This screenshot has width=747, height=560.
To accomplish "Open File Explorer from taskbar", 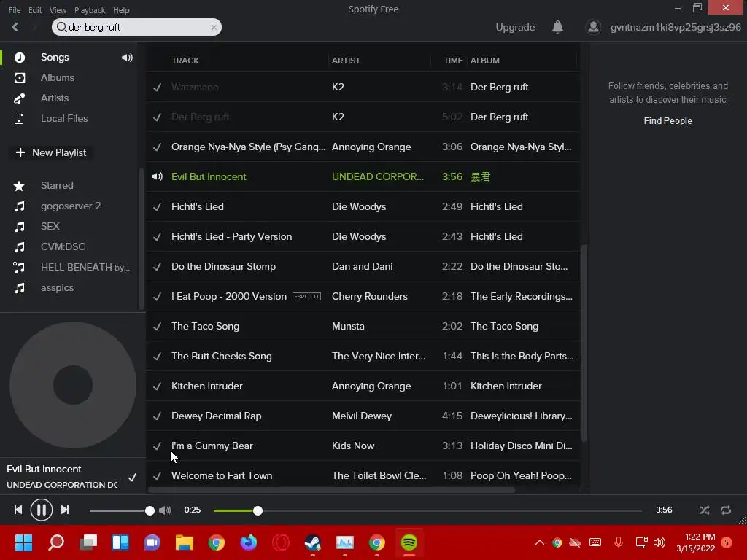I will 185,542.
